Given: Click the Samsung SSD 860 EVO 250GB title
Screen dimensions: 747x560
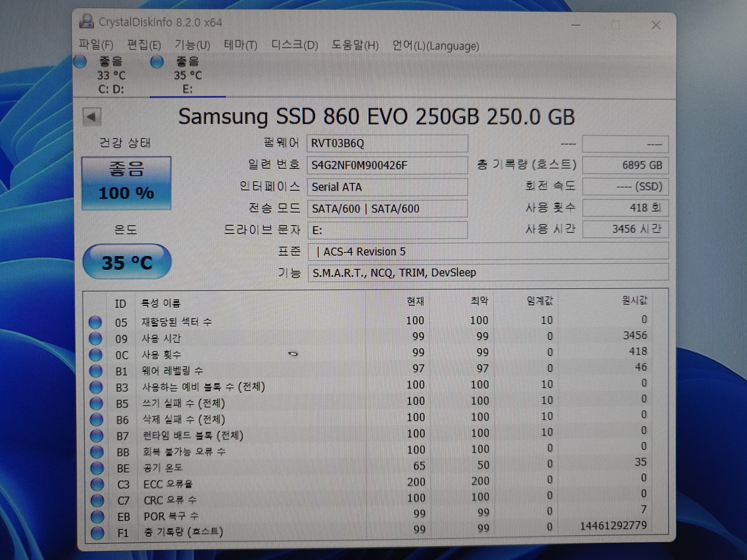Looking at the screenshot, I should 376,117.
